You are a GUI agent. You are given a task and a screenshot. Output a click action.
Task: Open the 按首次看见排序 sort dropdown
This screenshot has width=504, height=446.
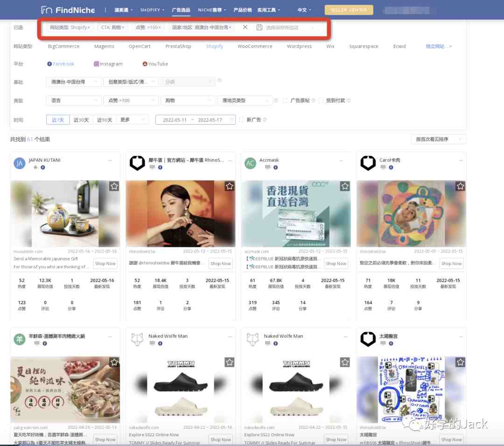[x=438, y=139]
